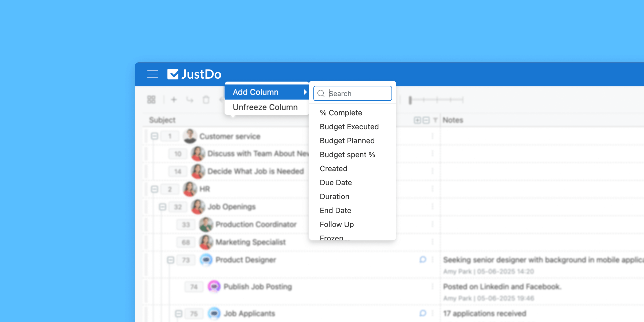Choose Unfreeze Column from context menu
This screenshot has height=322, width=644.
(x=265, y=107)
